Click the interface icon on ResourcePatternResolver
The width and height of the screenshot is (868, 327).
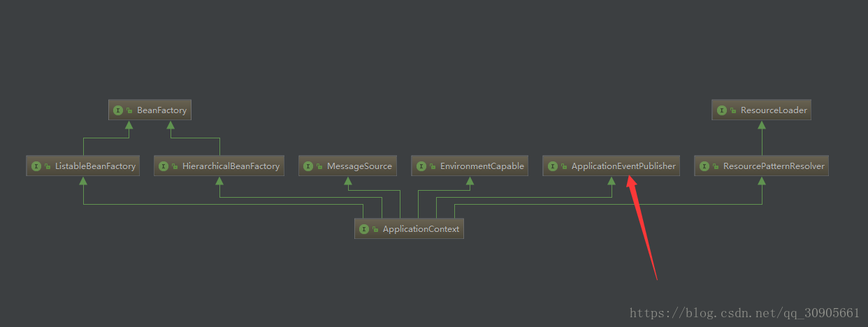pos(704,166)
